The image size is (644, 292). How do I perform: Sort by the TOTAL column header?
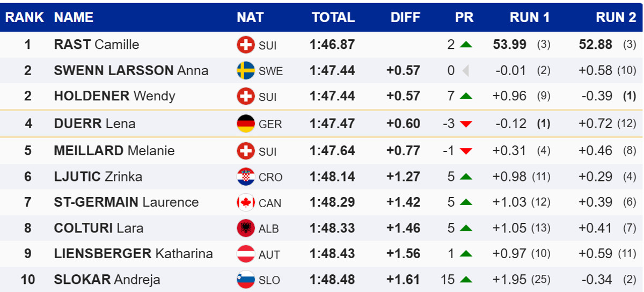(333, 17)
